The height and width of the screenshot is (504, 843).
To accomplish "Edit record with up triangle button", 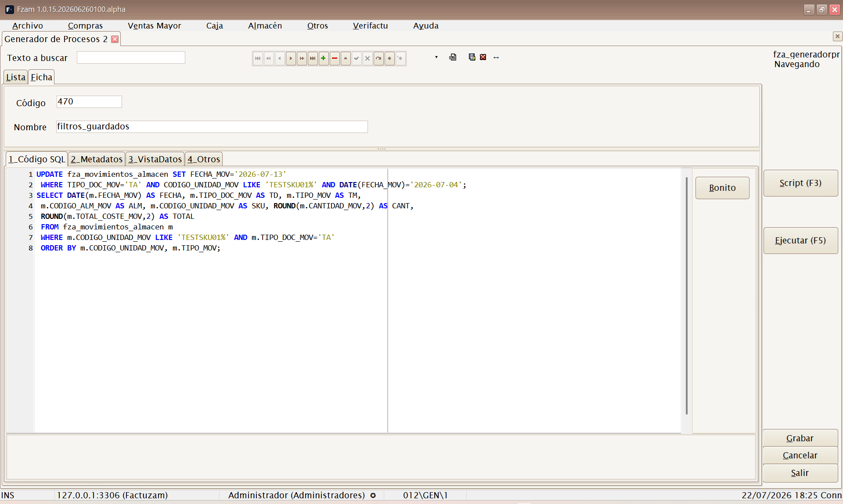I will [346, 58].
